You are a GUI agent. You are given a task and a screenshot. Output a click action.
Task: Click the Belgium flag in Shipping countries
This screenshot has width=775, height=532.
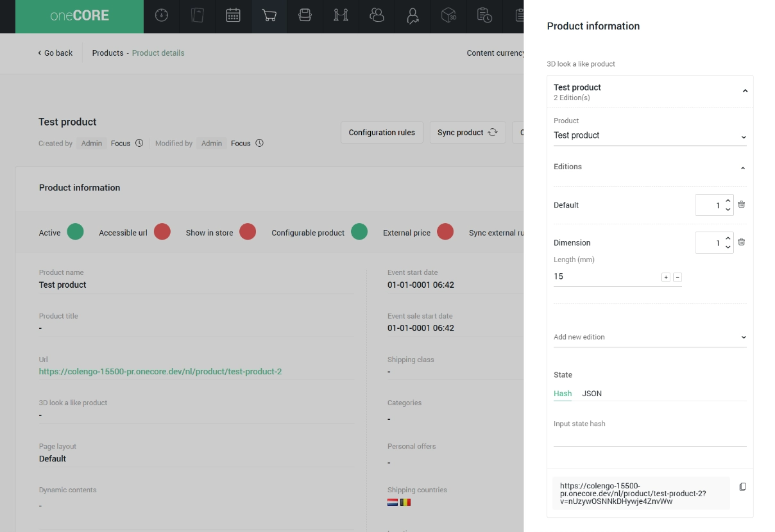[x=405, y=503]
